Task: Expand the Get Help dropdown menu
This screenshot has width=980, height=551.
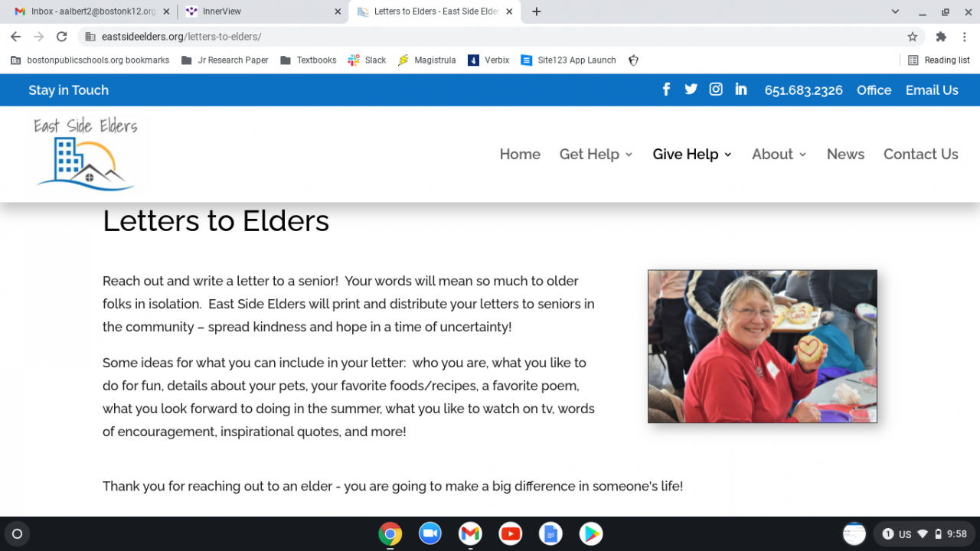Action: [x=596, y=154]
